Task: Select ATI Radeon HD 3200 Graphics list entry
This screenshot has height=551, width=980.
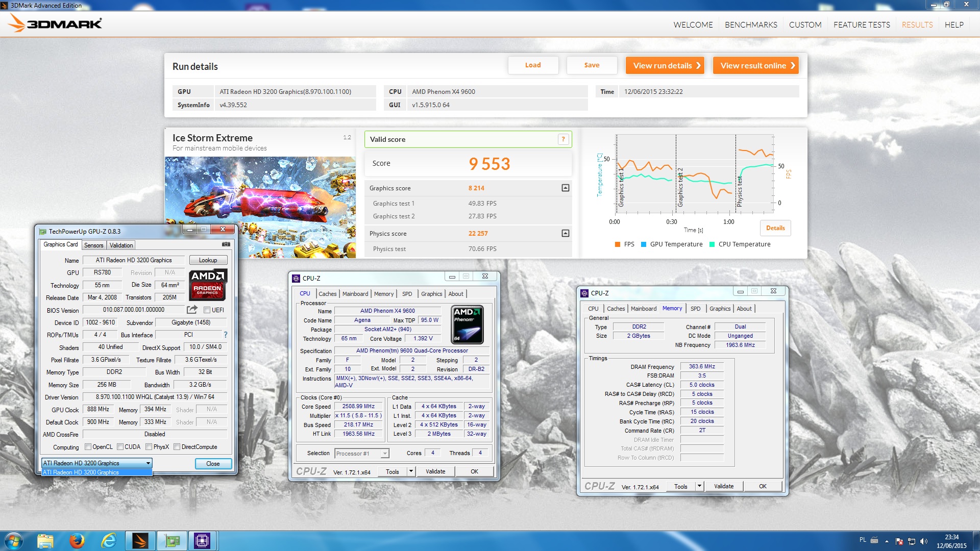Action: click(x=97, y=472)
